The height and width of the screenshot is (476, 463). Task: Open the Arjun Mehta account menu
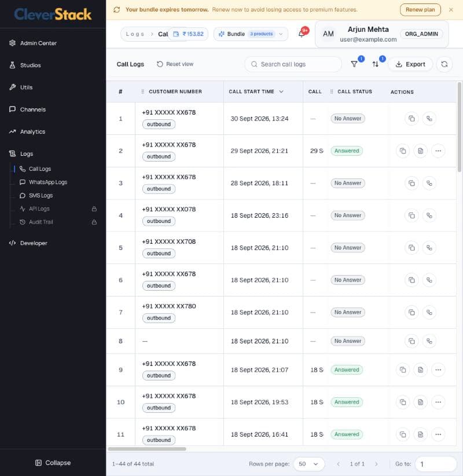click(x=382, y=34)
